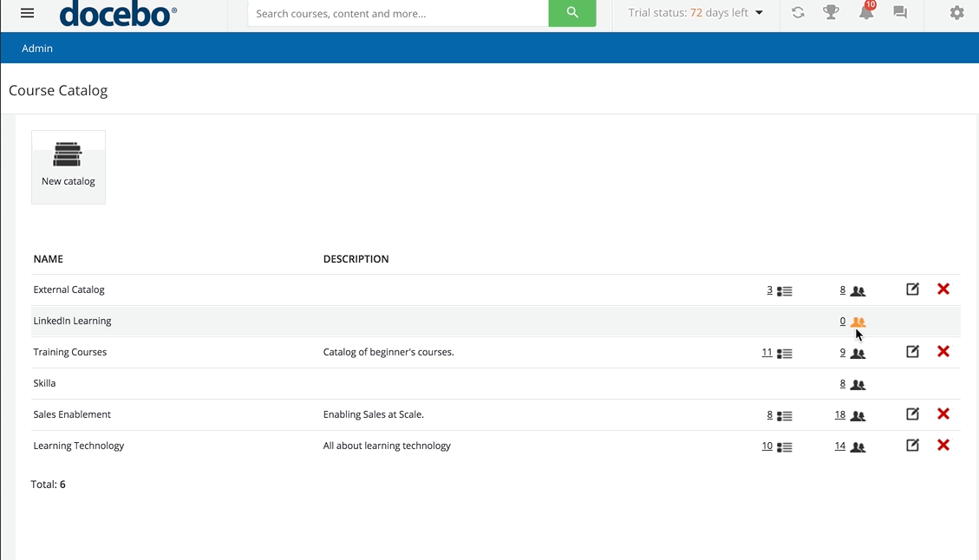Open the hamburger main menu
Screen dimensions: 979x560
[x=28, y=14]
